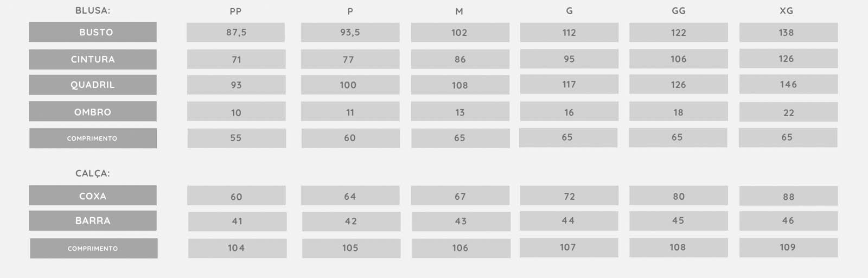868x278 pixels.
Task: Click the waist value 86 cell
Action: click(460, 59)
